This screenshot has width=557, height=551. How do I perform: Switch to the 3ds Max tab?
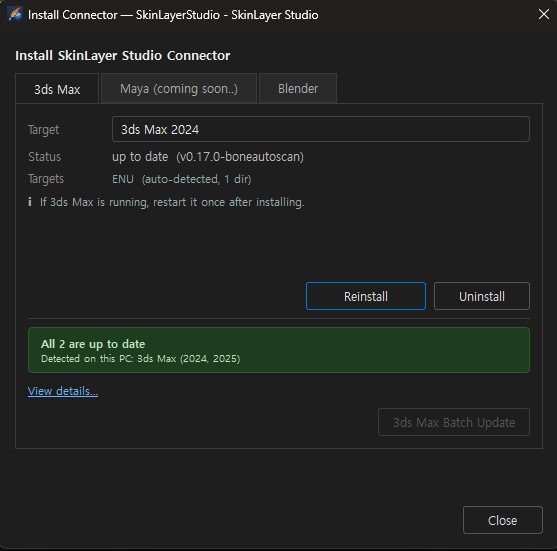click(x=57, y=89)
